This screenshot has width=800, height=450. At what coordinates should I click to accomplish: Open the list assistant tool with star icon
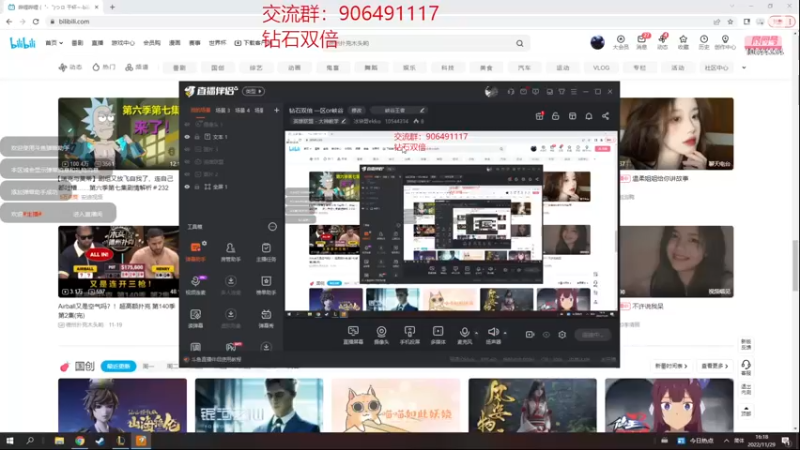[266, 285]
